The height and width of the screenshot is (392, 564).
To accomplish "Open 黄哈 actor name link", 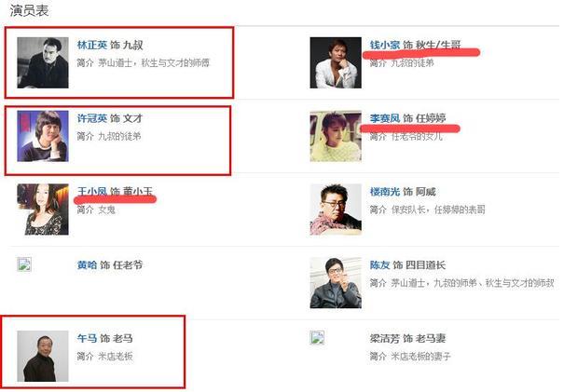I will click(87, 264).
